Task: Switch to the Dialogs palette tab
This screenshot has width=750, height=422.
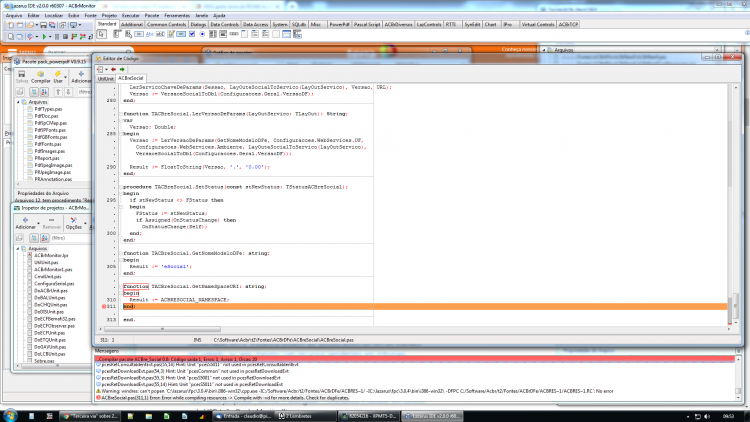Action: [198, 24]
